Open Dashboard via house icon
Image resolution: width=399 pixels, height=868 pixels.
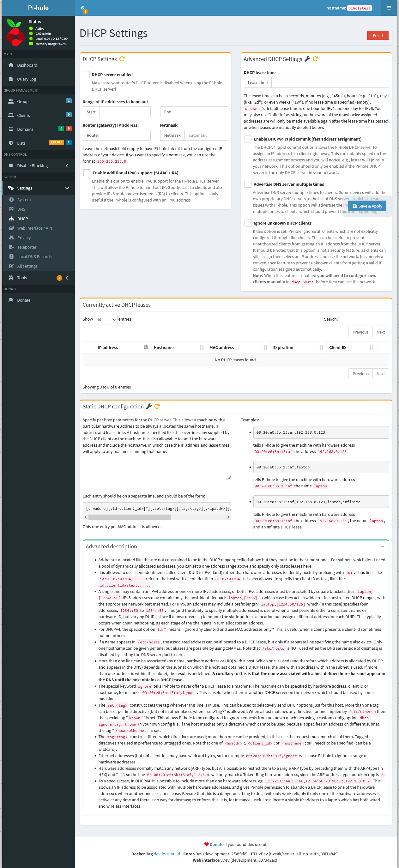(11, 65)
